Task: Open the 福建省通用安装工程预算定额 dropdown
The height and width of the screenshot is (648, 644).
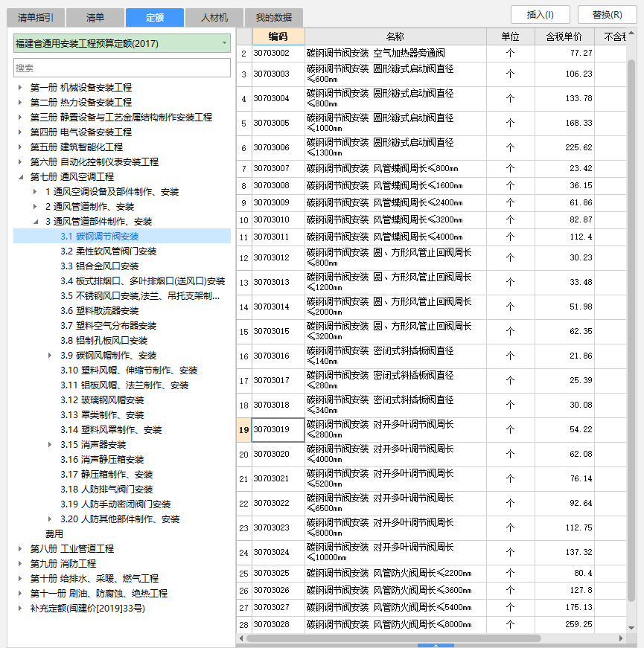Action: pos(223,43)
